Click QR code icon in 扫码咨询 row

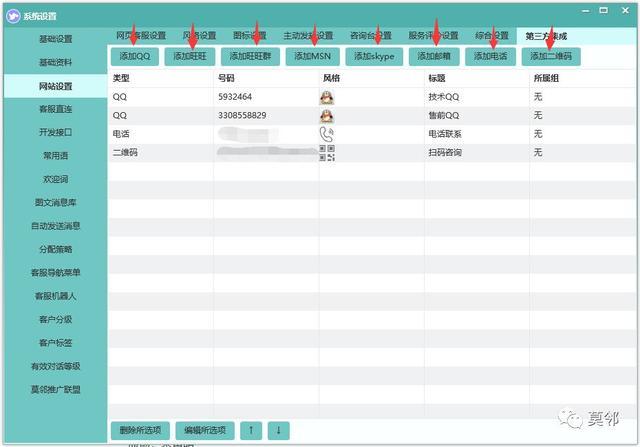[327, 153]
